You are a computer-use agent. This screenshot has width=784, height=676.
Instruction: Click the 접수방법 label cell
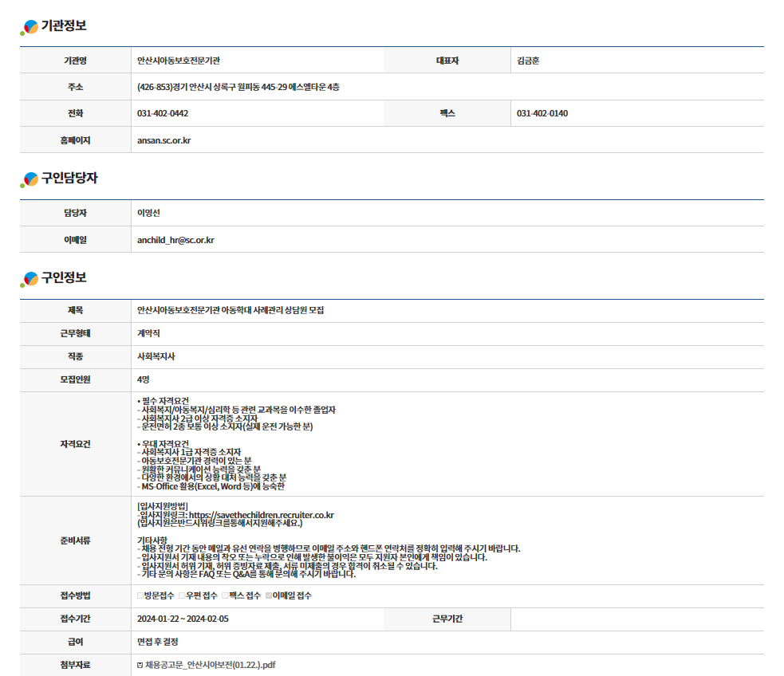click(76, 595)
